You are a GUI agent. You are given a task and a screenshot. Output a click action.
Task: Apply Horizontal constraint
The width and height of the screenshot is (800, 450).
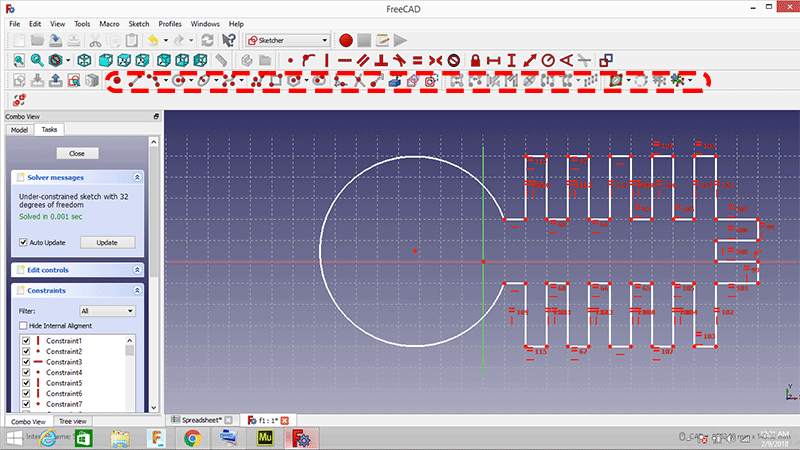pyautogui.click(x=345, y=61)
